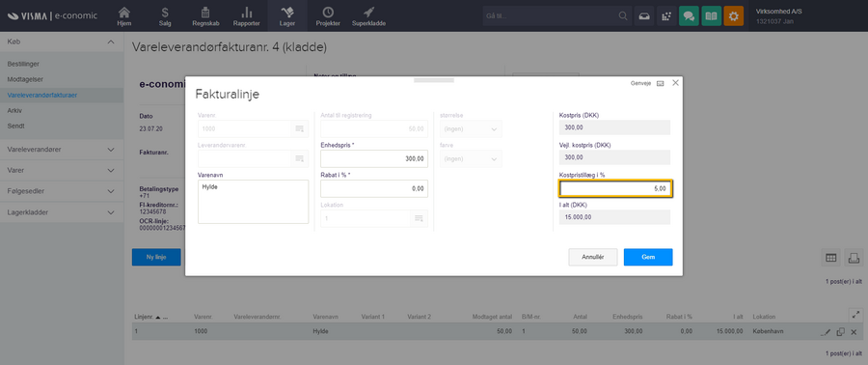
Task: Close the Fakturalinje dialog
Action: point(675,82)
